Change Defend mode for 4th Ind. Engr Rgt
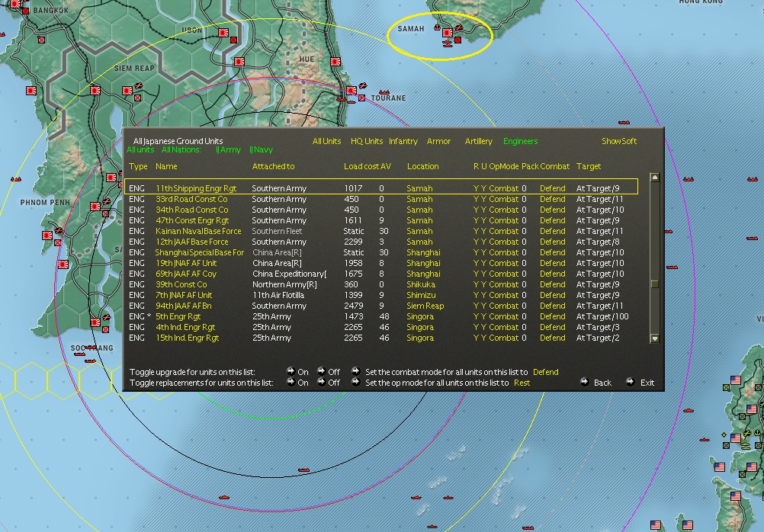Viewport: 764px width, 532px height. 553,327
